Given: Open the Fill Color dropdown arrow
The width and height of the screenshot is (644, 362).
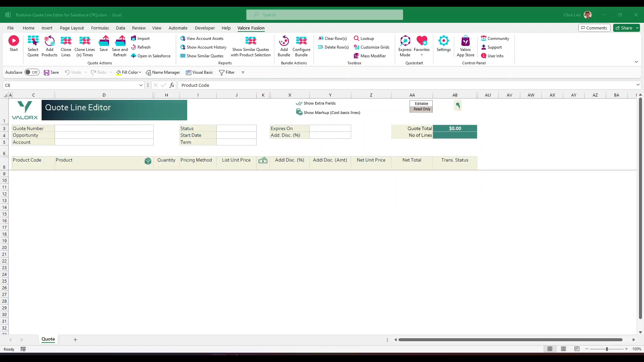Looking at the screenshot, I should pos(140,72).
